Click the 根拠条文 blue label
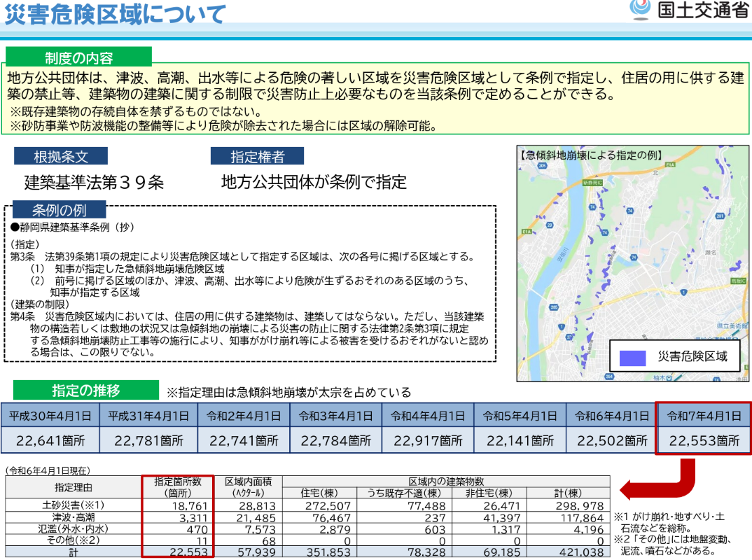Image resolution: width=752 pixels, height=560 pixels. coord(62,156)
